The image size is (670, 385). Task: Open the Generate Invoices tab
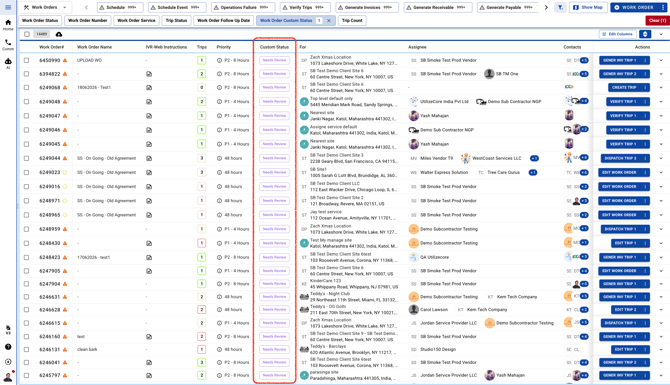(x=367, y=7)
